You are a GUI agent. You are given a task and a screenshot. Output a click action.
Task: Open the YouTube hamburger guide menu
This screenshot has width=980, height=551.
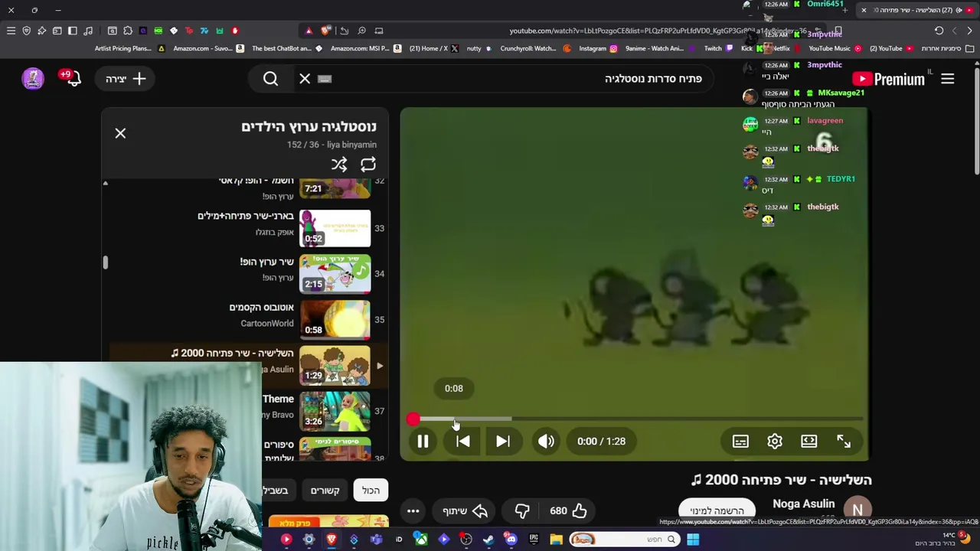(x=948, y=79)
